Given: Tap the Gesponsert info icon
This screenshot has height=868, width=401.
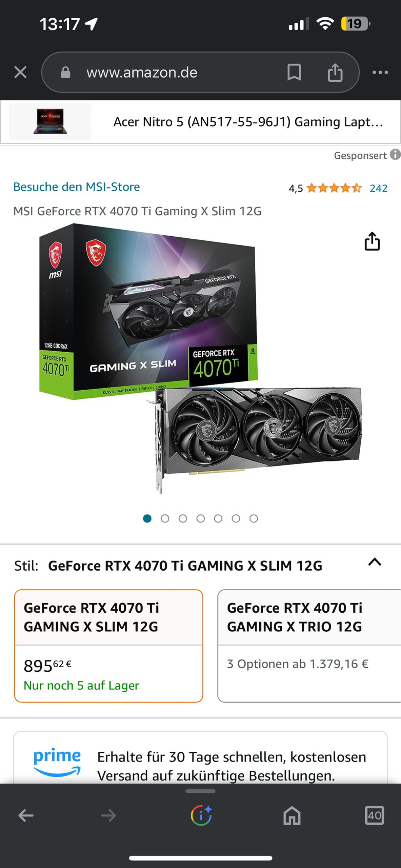Looking at the screenshot, I should pyautogui.click(x=395, y=155).
